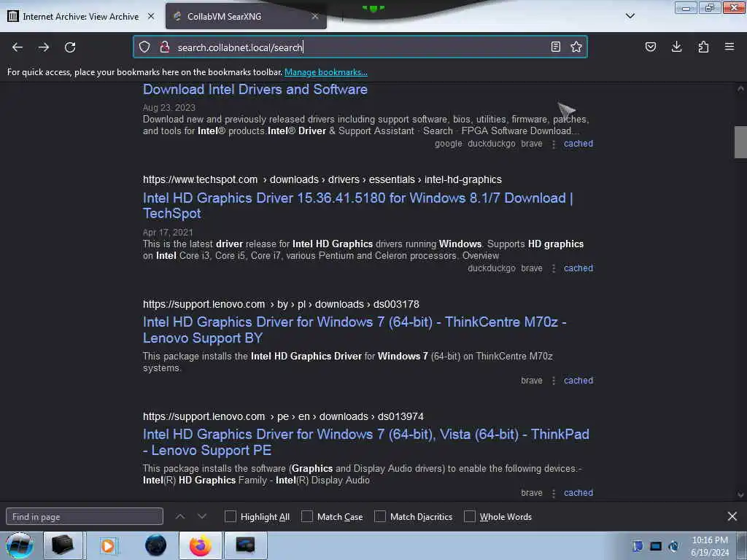This screenshot has width=747, height=560.
Task: Open the Save to Pocket icon
Action: click(651, 47)
